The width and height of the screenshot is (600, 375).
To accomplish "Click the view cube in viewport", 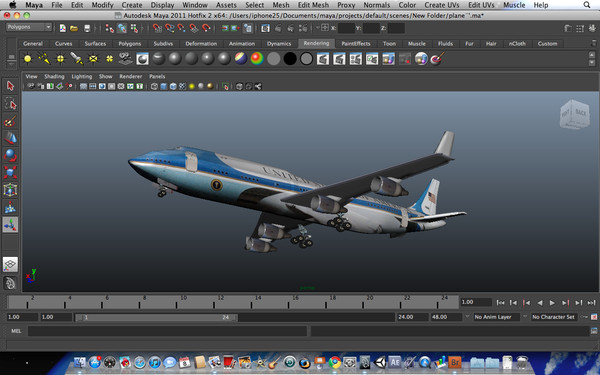I will pos(574,114).
